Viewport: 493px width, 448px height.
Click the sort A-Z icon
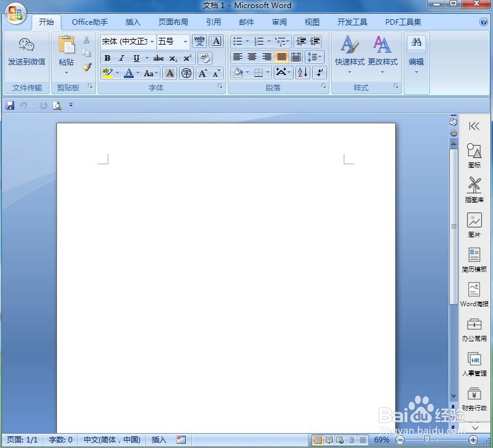[x=303, y=72]
